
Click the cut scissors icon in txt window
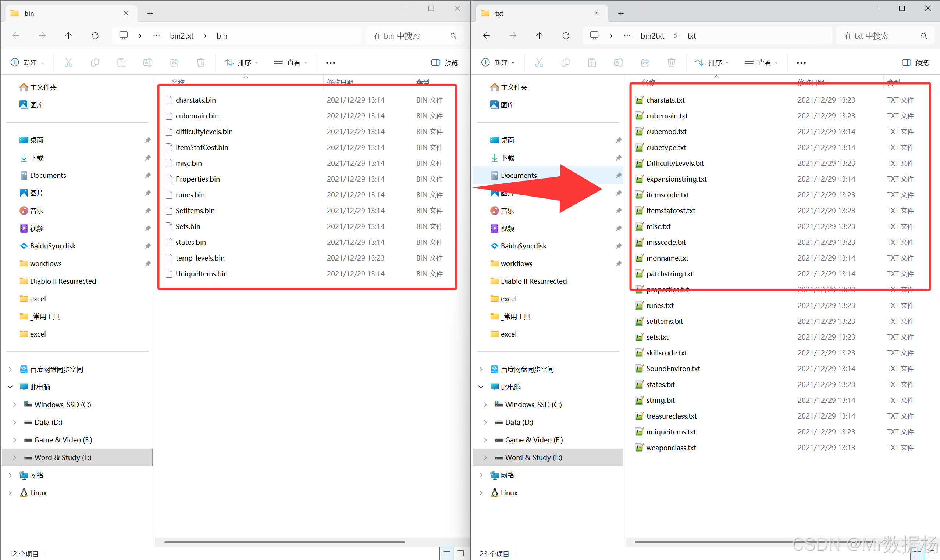pos(539,62)
